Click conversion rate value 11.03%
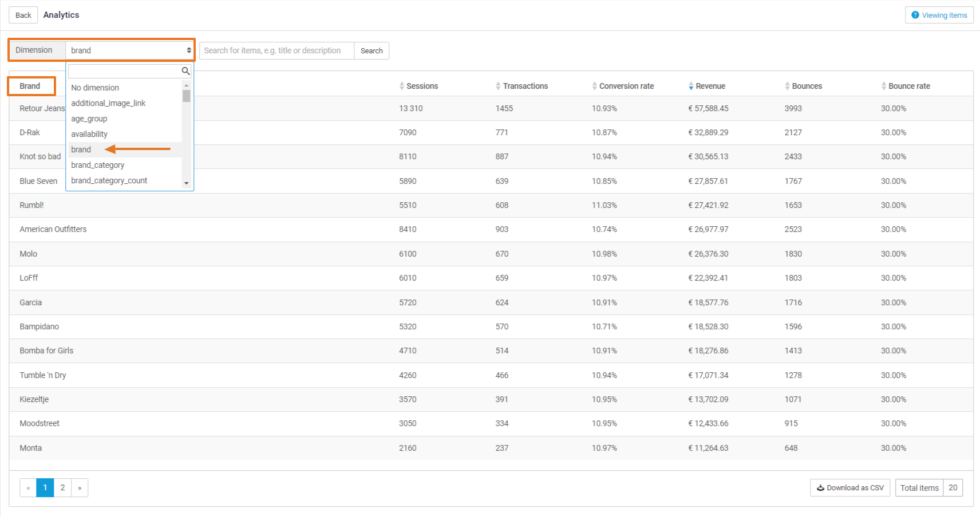980x516 pixels. click(x=604, y=205)
